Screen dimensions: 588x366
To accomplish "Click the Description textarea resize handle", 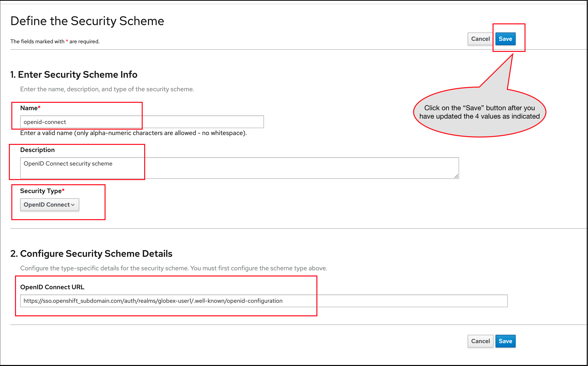I will tap(456, 176).
